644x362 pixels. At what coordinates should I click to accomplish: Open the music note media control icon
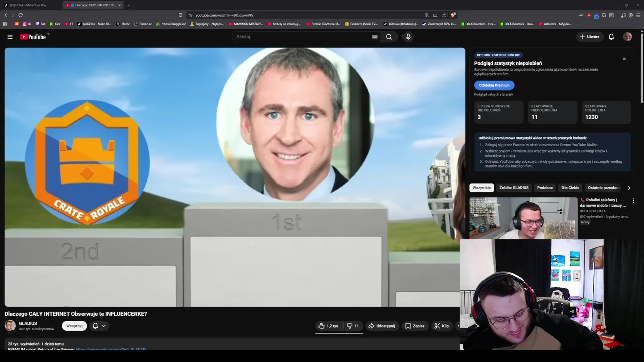[624, 15]
